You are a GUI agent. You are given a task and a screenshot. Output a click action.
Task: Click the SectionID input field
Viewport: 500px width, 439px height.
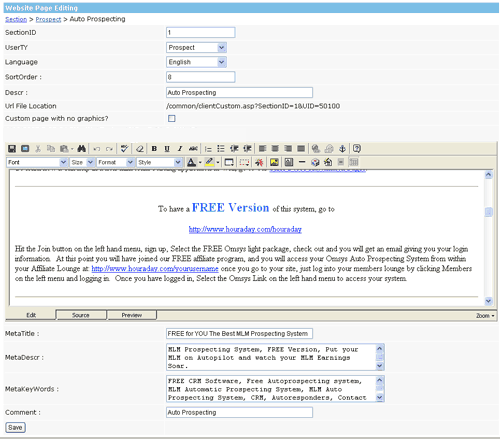pyautogui.click(x=201, y=32)
